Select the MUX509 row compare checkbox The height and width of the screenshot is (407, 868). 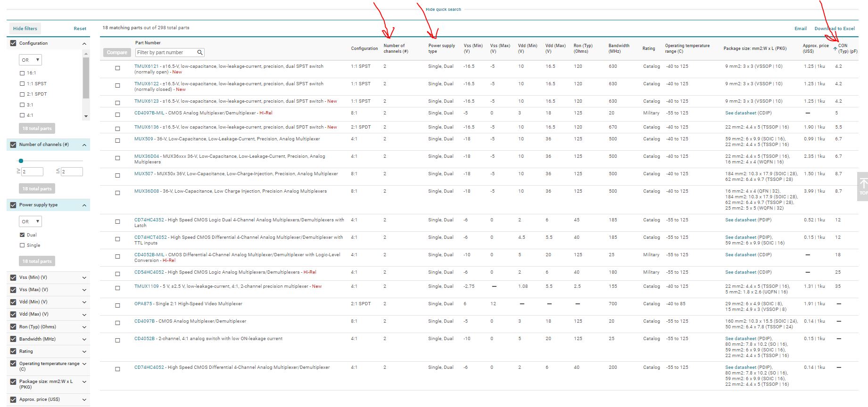(x=118, y=140)
